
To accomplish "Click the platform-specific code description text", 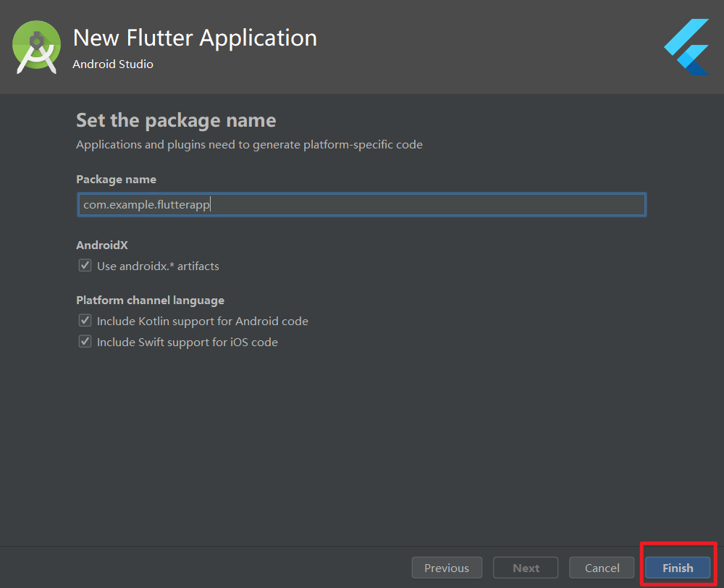I will pyautogui.click(x=249, y=144).
